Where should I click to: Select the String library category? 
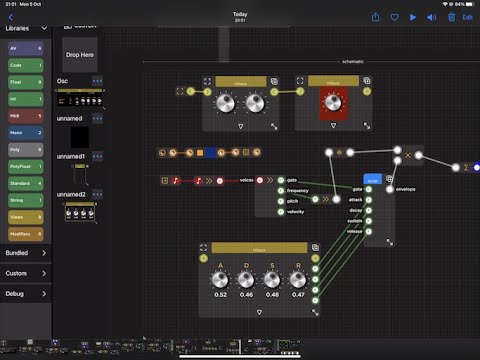tap(26, 200)
